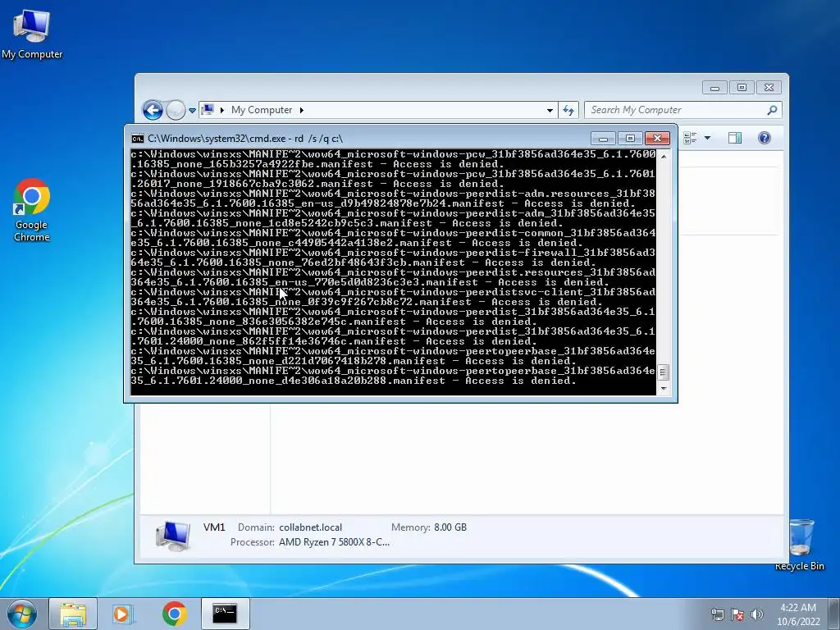Click the 8.00 GB memory value
The height and width of the screenshot is (630, 840).
(450, 527)
